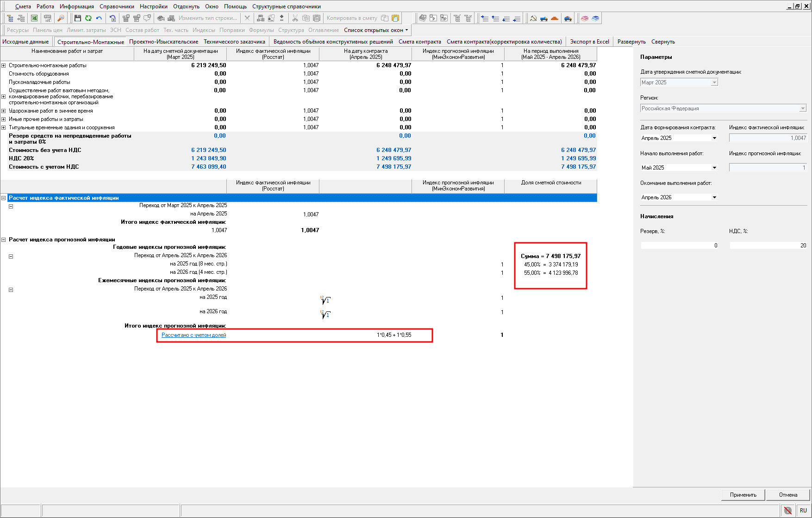Click the red X delete icon
The width and height of the screenshot is (812, 518).
coord(247,18)
